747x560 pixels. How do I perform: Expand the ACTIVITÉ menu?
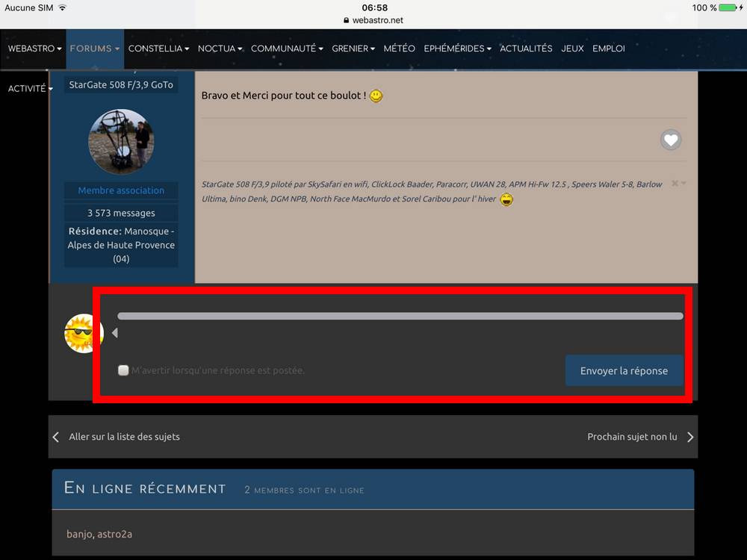[x=30, y=89]
